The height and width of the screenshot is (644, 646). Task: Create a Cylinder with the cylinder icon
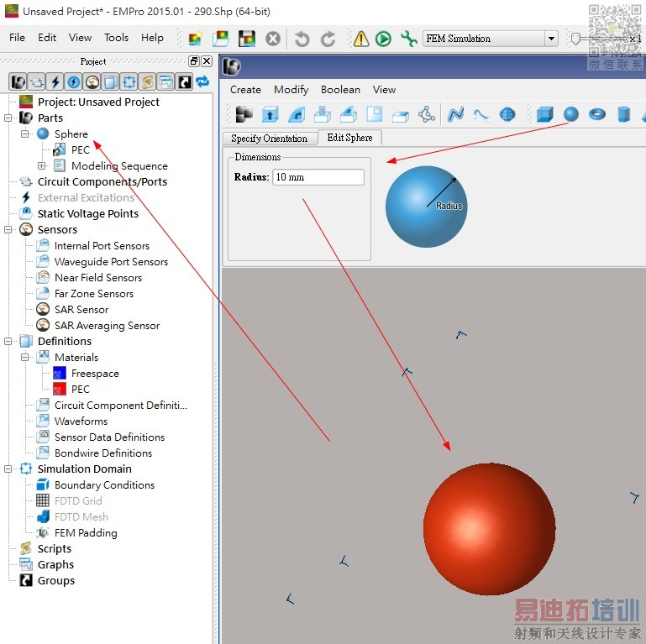(624, 114)
